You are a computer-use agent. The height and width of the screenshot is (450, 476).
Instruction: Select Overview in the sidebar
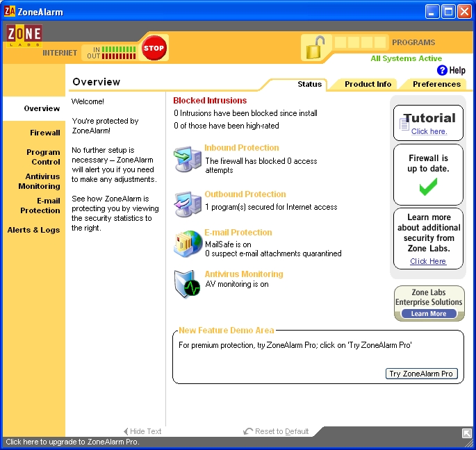(42, 108)
